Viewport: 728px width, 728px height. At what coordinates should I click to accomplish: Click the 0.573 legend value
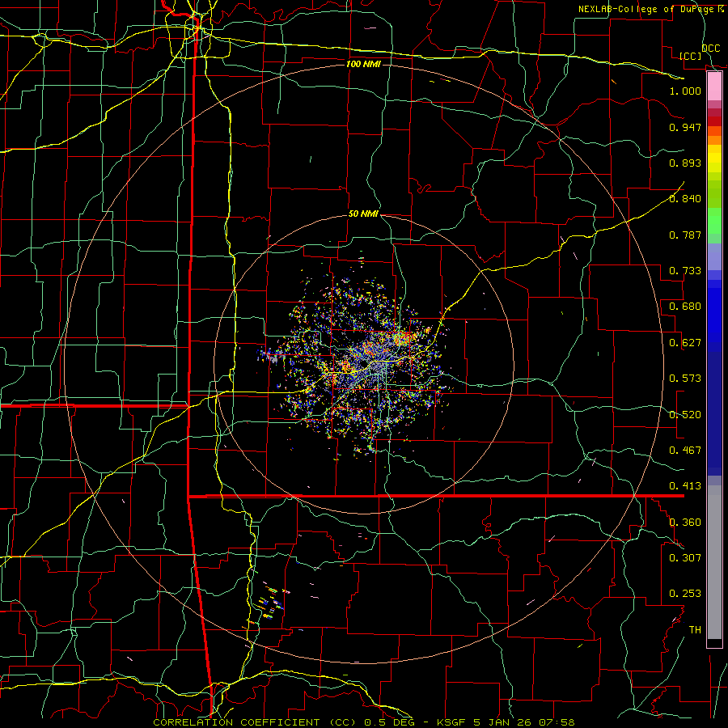click(685, 379)
